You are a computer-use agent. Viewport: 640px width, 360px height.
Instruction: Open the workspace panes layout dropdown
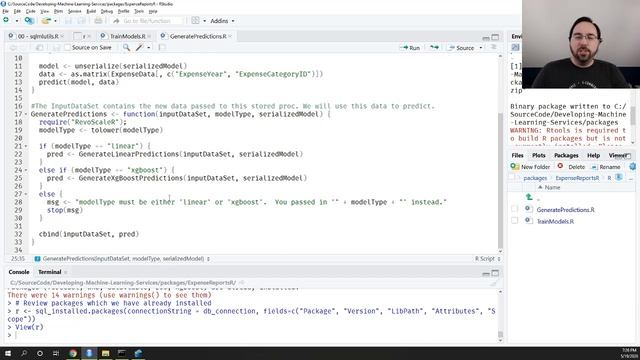[x=199, y=21]
